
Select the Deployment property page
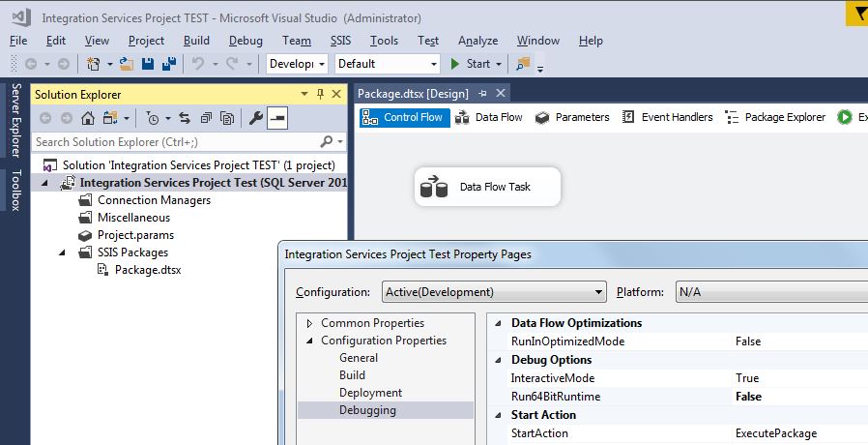click(x=370, y=393)
